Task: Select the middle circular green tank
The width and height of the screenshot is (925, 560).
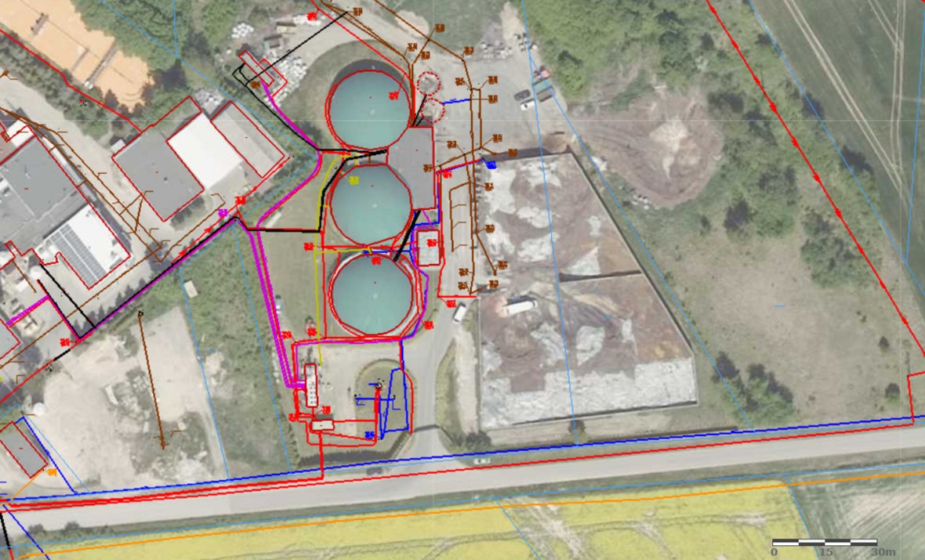Action: [371, 204]
